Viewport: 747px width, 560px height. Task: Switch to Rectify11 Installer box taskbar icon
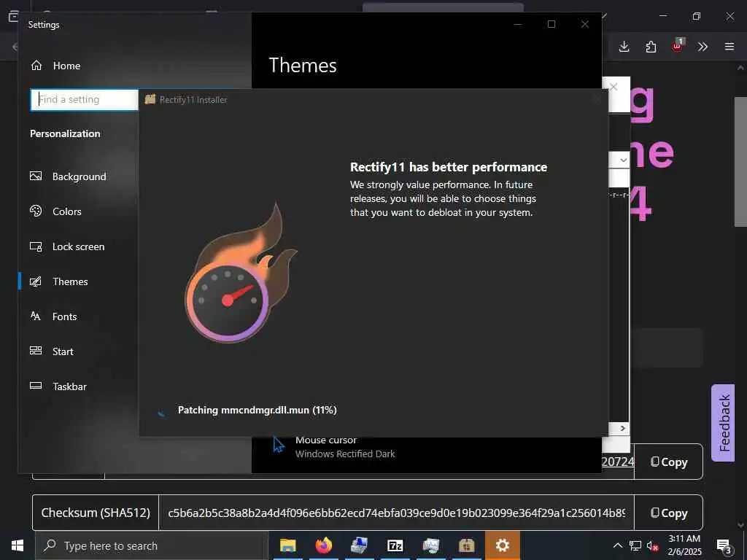coord(466,545)
